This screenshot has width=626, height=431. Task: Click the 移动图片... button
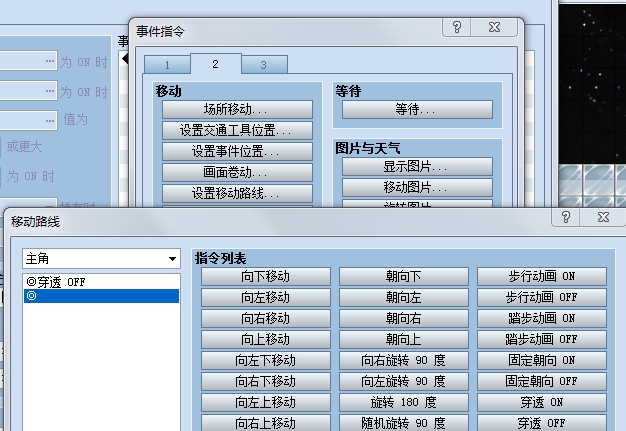coord(417,187)
